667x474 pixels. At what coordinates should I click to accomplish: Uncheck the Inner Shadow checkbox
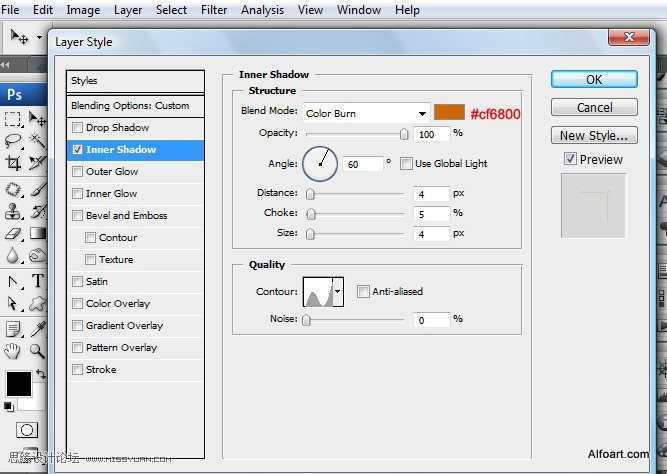[x=77, y=150]
